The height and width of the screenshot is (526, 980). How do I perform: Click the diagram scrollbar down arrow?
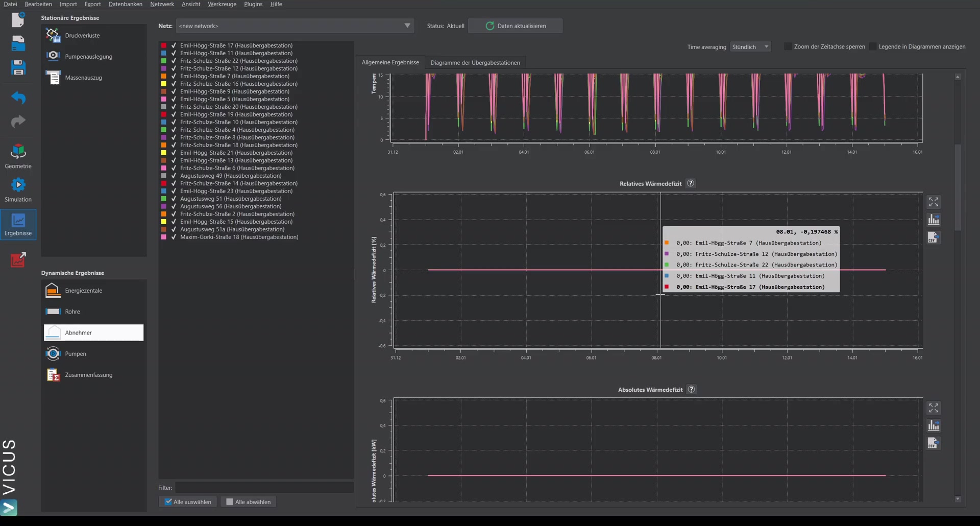click(x=958, y=499)
